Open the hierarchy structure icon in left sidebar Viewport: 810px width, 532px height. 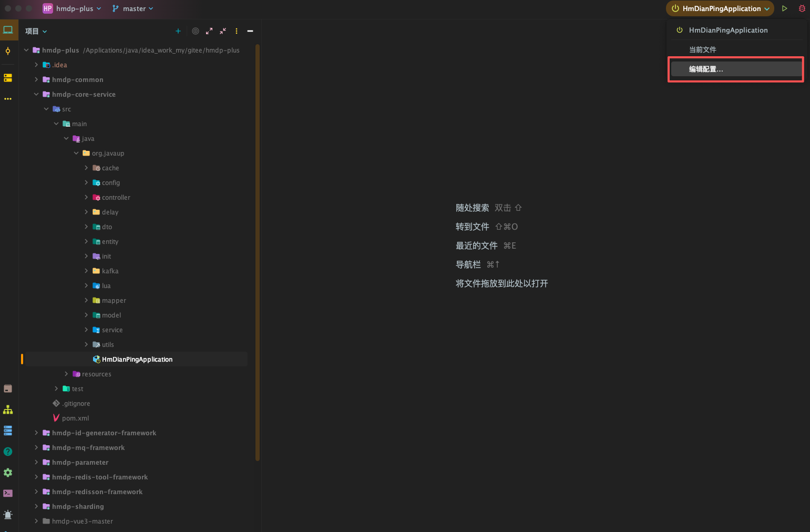tap(8, 410)
